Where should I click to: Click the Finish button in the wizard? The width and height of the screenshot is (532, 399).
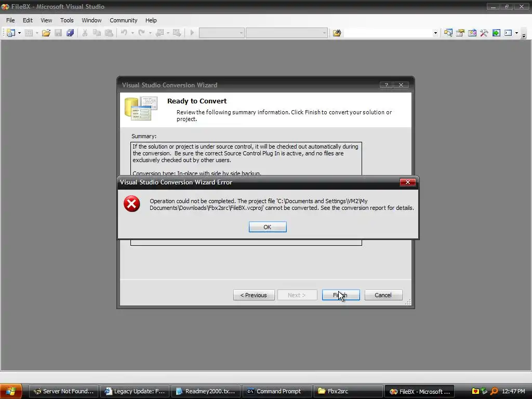click(341, 295)
